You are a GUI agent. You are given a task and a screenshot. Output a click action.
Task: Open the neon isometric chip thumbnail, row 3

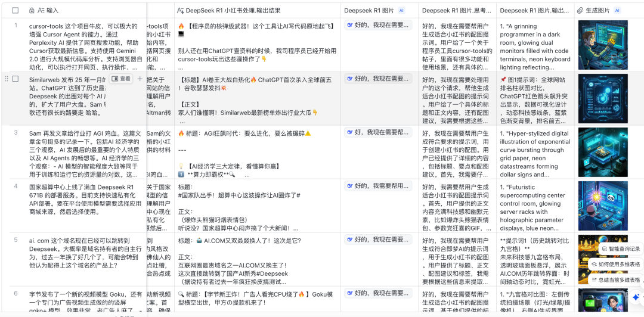tap(602, 153)
